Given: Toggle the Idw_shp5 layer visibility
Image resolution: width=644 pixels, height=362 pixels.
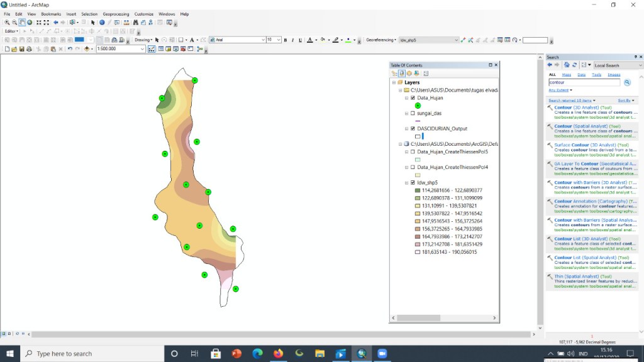Looking at the screenshot, I should click(x=413, y=183).
